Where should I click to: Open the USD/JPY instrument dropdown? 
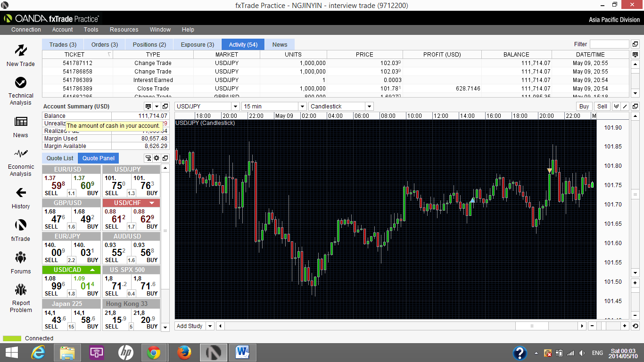[x=235, y=107]
